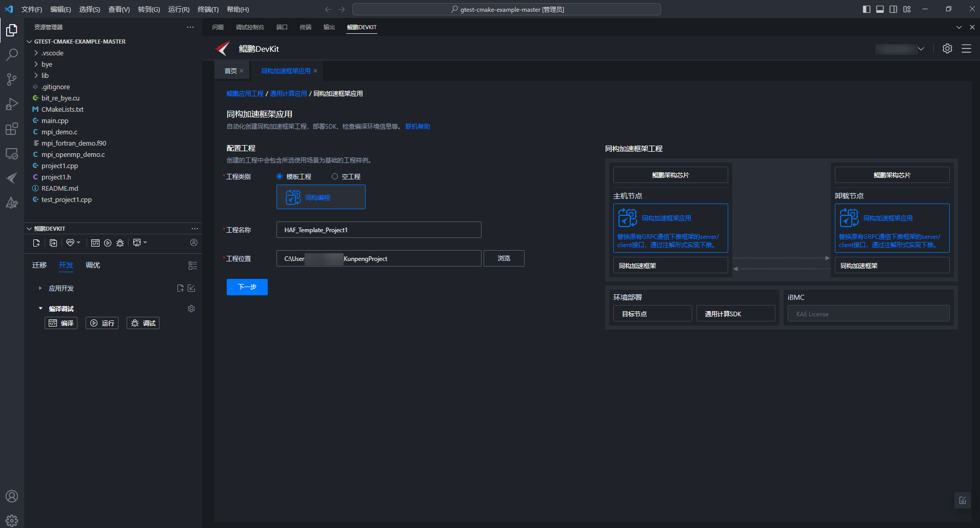Viewport: 980px width, 528px height.
Task: Click 运行 button under 编译调试
Action: click(102, 323)
